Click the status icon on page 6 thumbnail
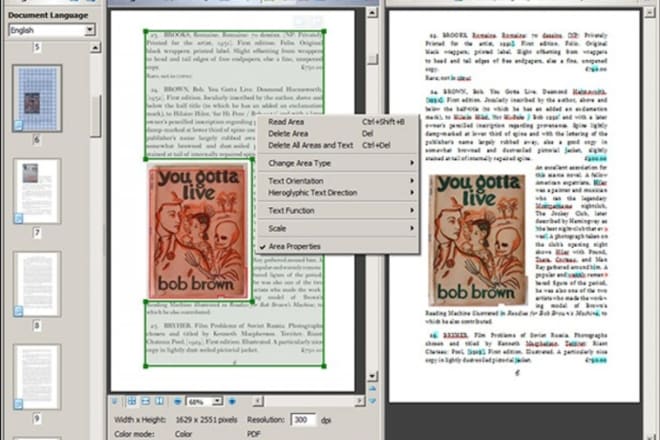Image resolution: width=660 pixels, height=440 pixels. pyautogui.click(x=19, y=125)
